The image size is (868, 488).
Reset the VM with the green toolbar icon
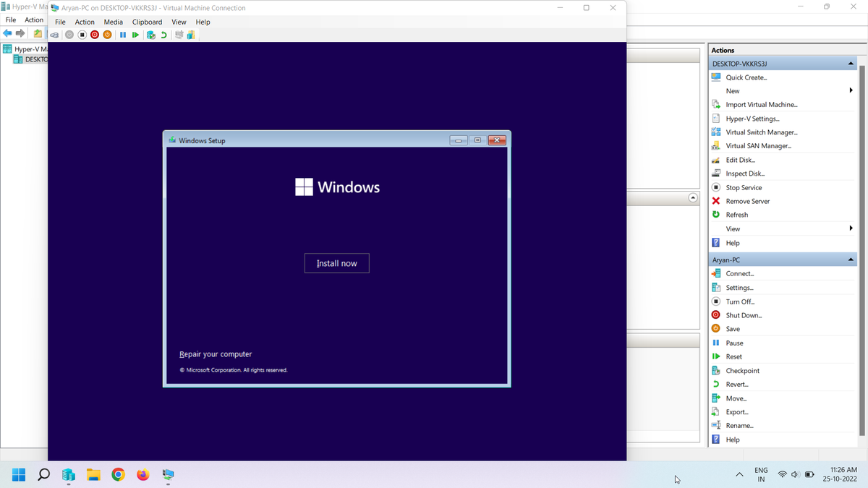coord(135,35)
